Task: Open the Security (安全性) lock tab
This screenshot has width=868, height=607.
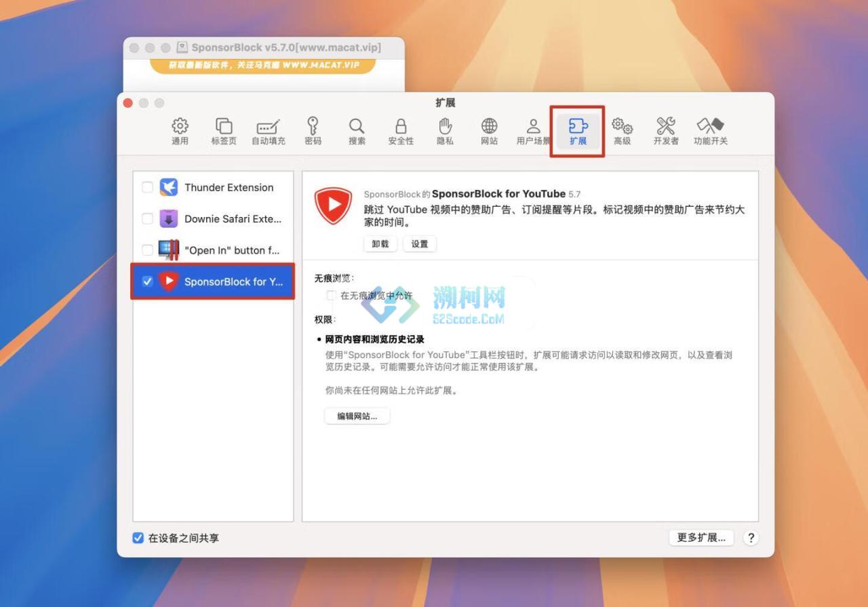Action: (x=401, y=132)
